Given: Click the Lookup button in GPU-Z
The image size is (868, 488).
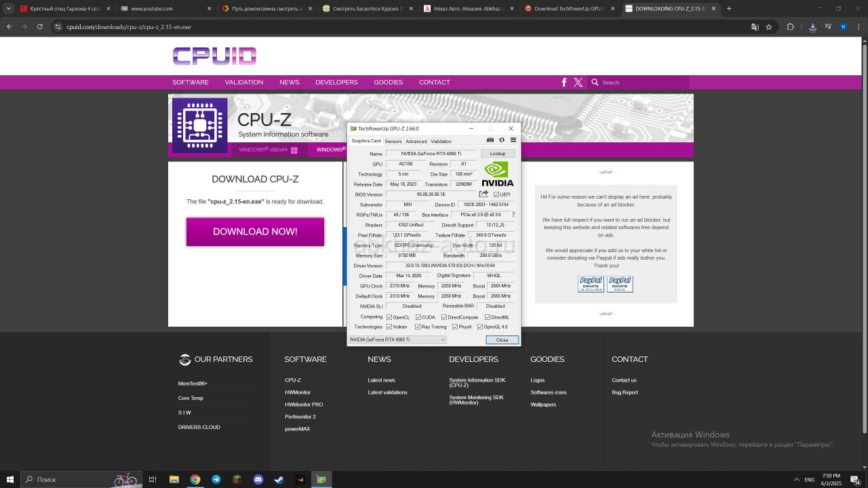Looking at the screenshot, I should pos(498,154).
